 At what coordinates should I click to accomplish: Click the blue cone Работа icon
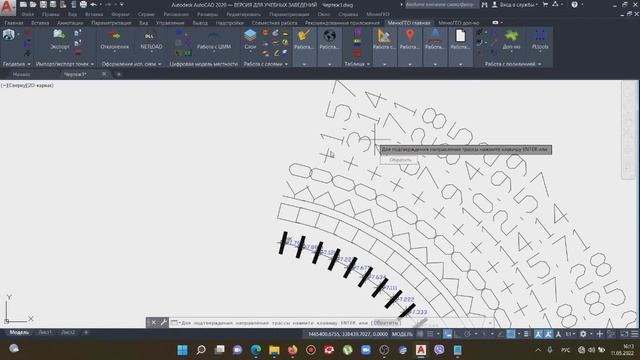(x=435, y=36)
